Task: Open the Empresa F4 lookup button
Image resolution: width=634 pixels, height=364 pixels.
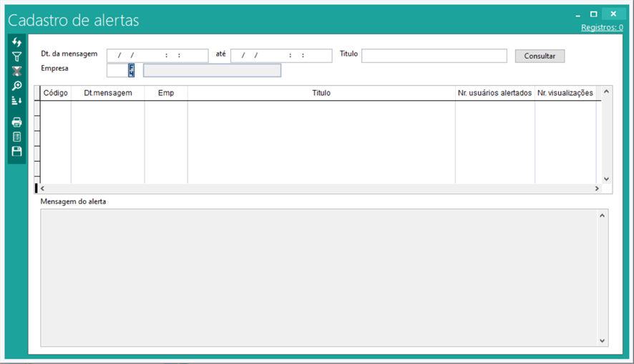Action: [x=132, y=70]
